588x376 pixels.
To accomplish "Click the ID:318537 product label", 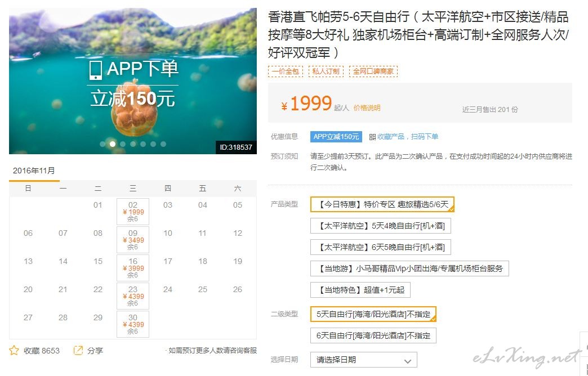I will tap(236, 147).
